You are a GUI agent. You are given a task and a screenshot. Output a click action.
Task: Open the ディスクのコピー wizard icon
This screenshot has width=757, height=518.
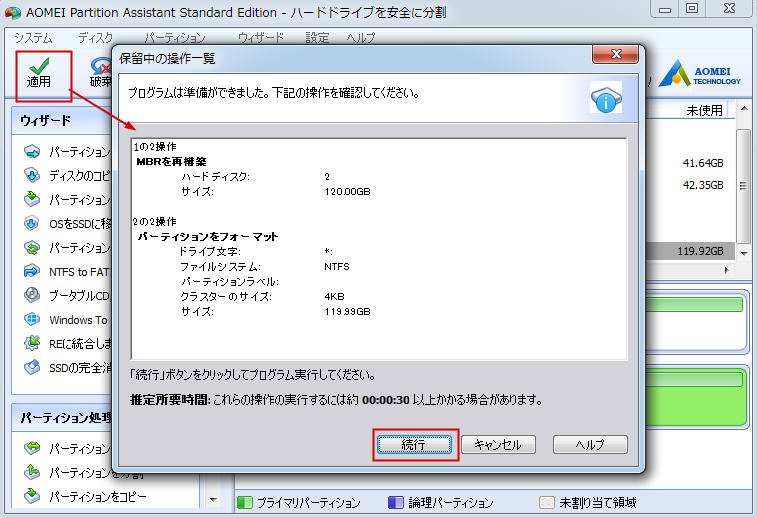pos(32,175)
